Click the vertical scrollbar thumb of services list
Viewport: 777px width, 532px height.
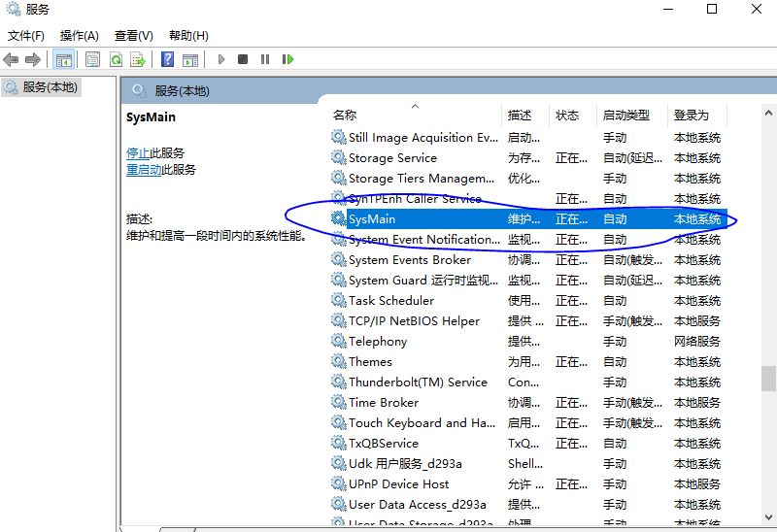(768, 377)
